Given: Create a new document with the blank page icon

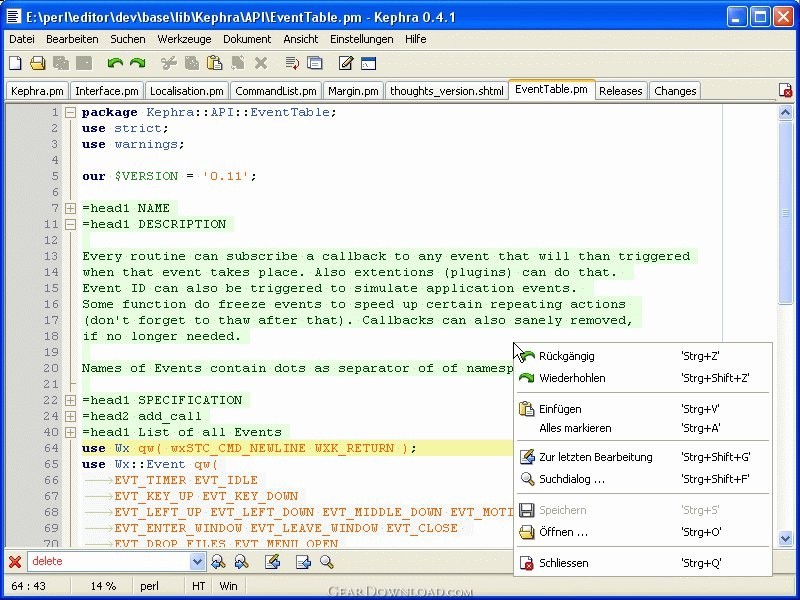Looking at the screenshot, I should tap(15, 63).
